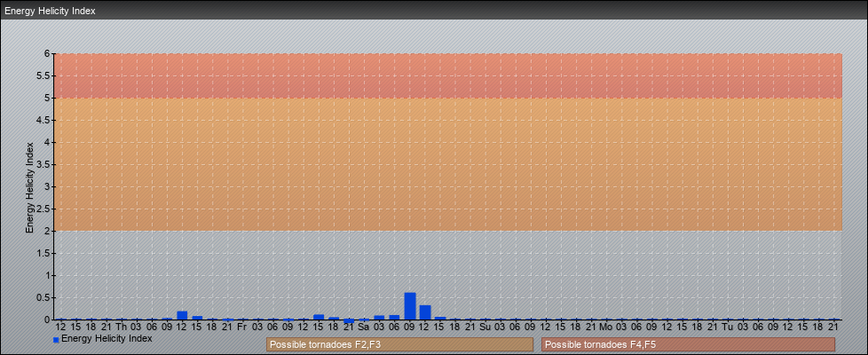Viewport: 868px width, 355px height.
Task: Click the y-axis value 4.5
Action: click(43, 120)
